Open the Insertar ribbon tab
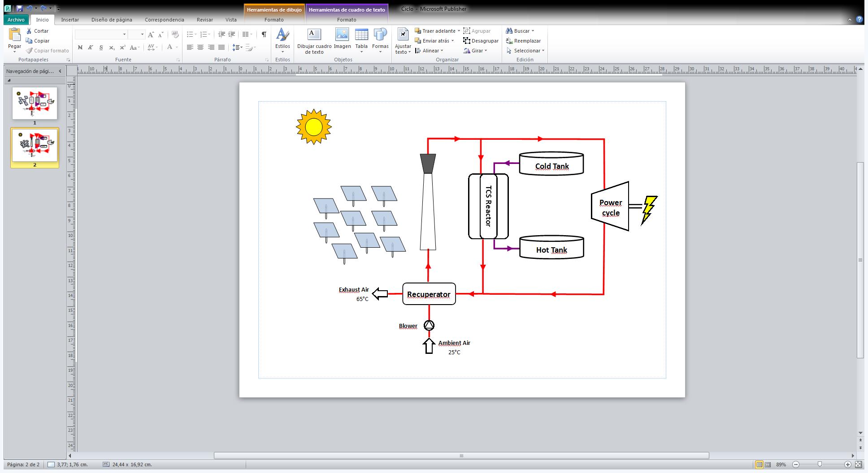 [x=70, y=20]
